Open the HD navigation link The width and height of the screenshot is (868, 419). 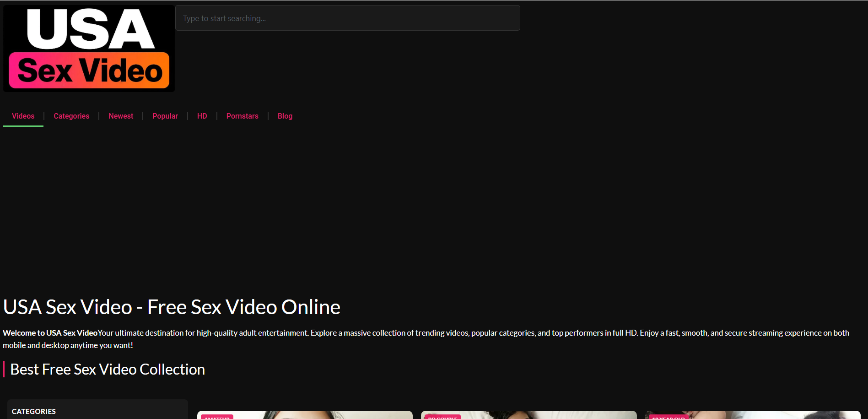(x=202, y=116)
